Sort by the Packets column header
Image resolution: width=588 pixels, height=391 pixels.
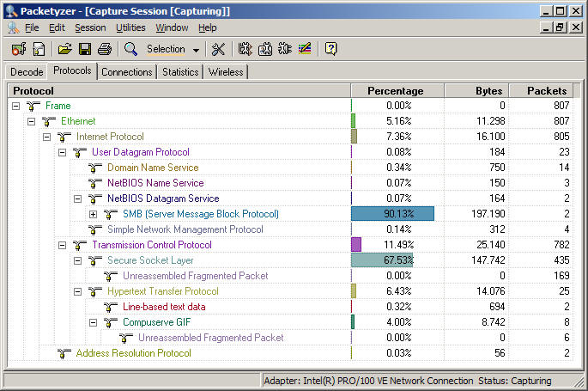click(541, 91)
